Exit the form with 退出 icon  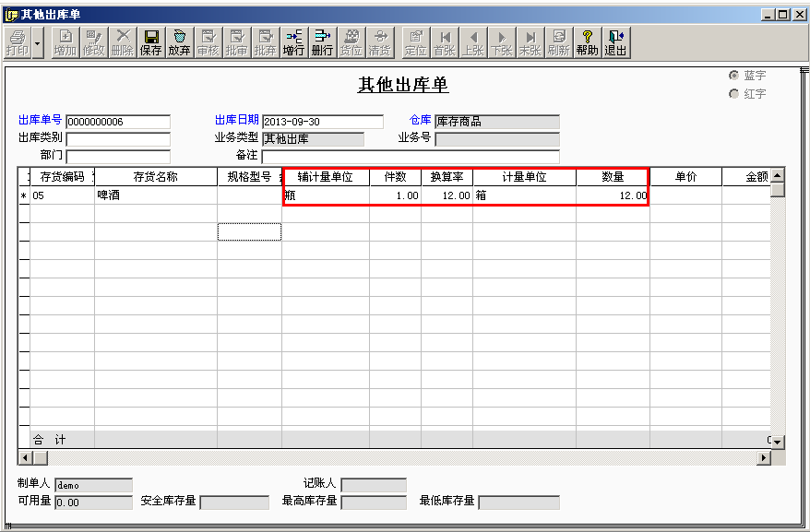coord(615,42)
